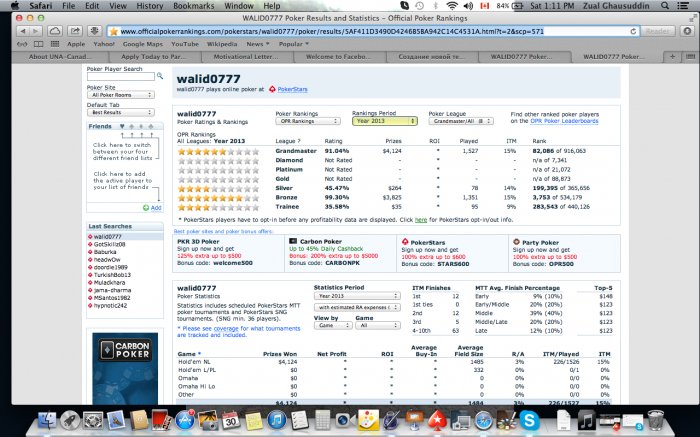Expand the News bookmarks folder
The width and height of the screenshot is (700, 437).
click(x=258, y=44)
